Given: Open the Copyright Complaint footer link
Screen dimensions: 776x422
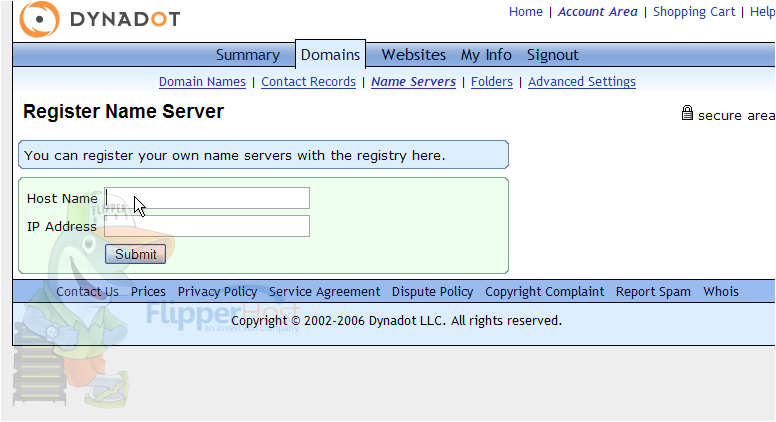Looking at the screenshot, I should coord(544,292).
